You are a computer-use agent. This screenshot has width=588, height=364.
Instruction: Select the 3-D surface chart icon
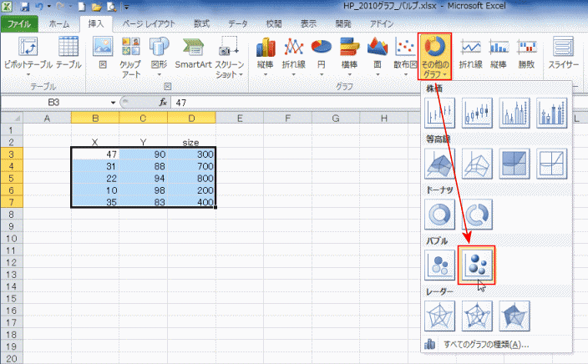click(x=440, y=164)
